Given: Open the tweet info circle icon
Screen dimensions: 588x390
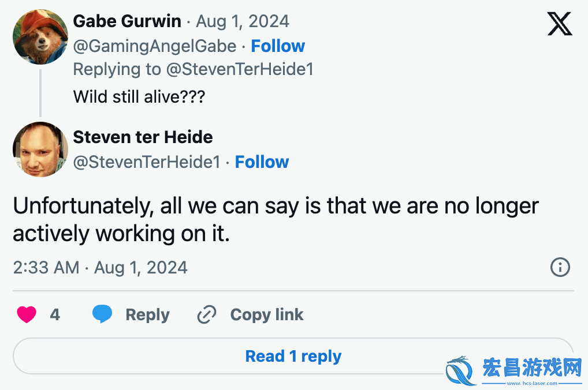Looking at the screenshot, I should pos(560,267).
